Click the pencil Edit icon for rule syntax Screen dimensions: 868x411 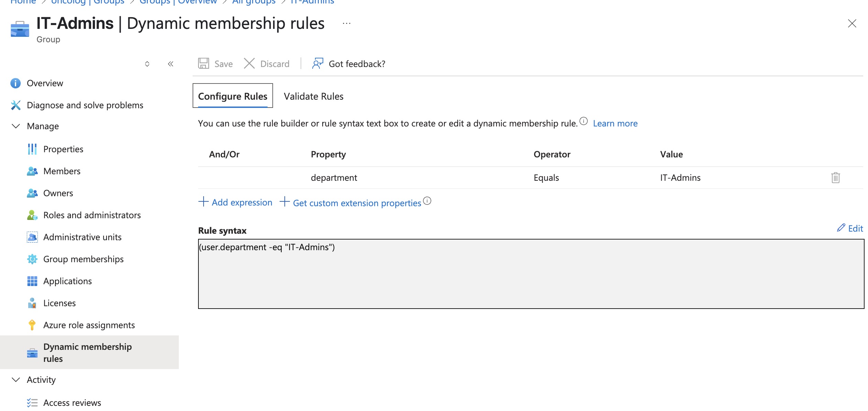841,228
